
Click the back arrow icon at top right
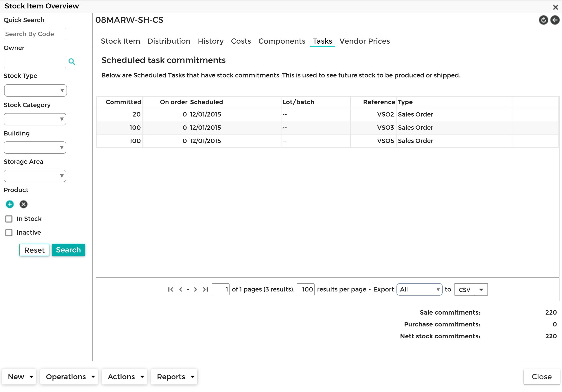(x=555, y=20)
